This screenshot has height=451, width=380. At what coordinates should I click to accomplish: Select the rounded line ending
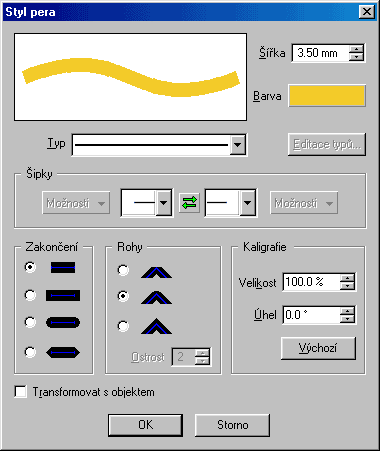30,322
